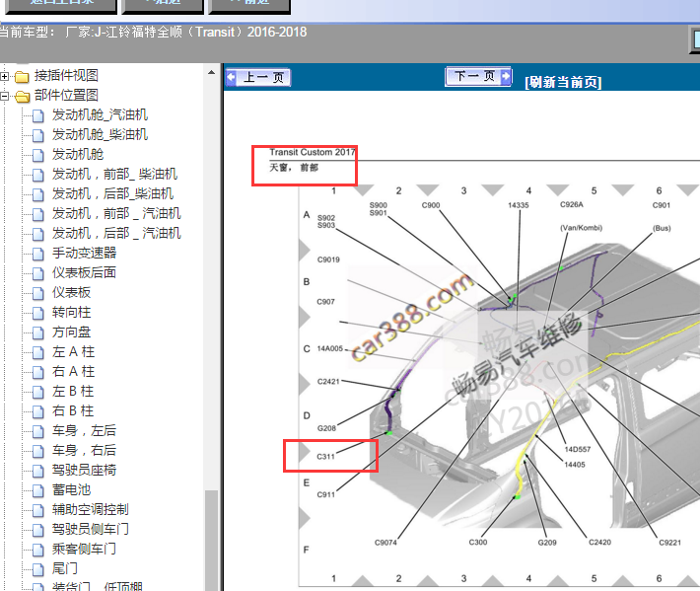Open 驾驶员侧车门 page
The height and width of the screenshot is (591, 700).
click(90, 529)
